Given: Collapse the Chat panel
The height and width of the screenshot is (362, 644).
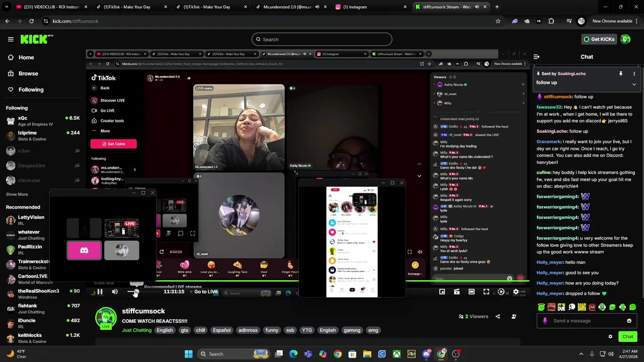Looking at the screenshot, I should point(536,57).
